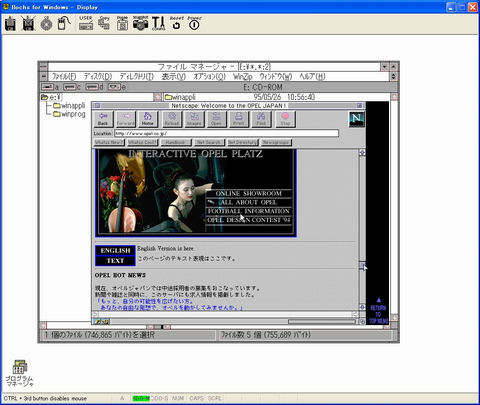Open the File Manager control menu box
Viewport: 480px width, 405px height.
pyautogui.click(x=43, y=67)
